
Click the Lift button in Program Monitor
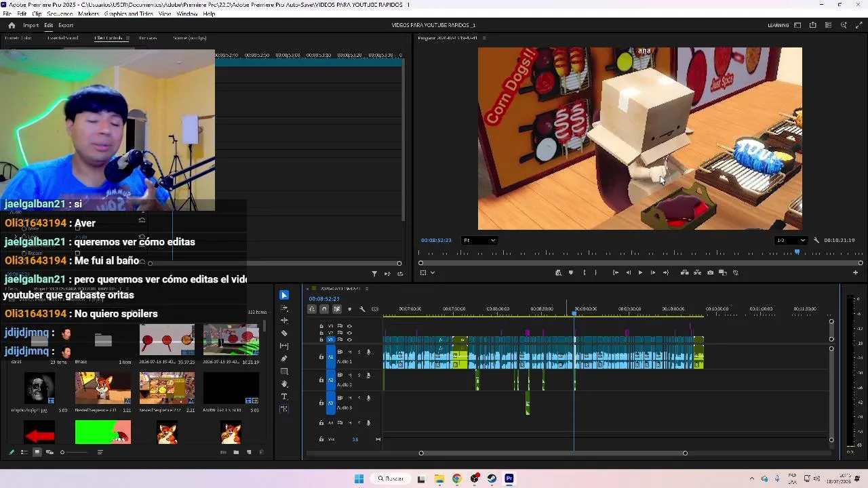(685, 272)
